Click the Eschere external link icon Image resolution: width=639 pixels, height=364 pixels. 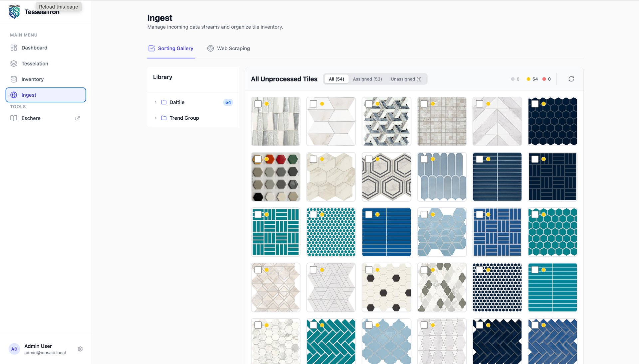(x=78, y=118)
